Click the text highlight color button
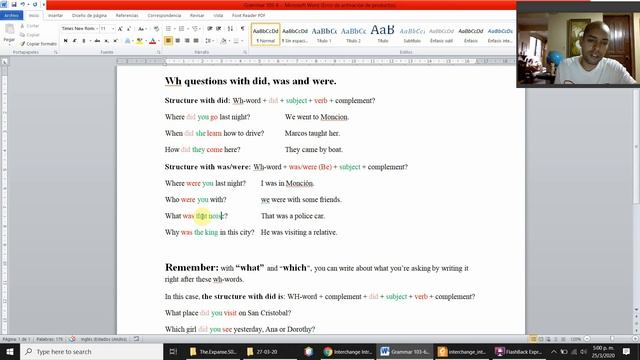The image size is (640, 360). point(140,41)
